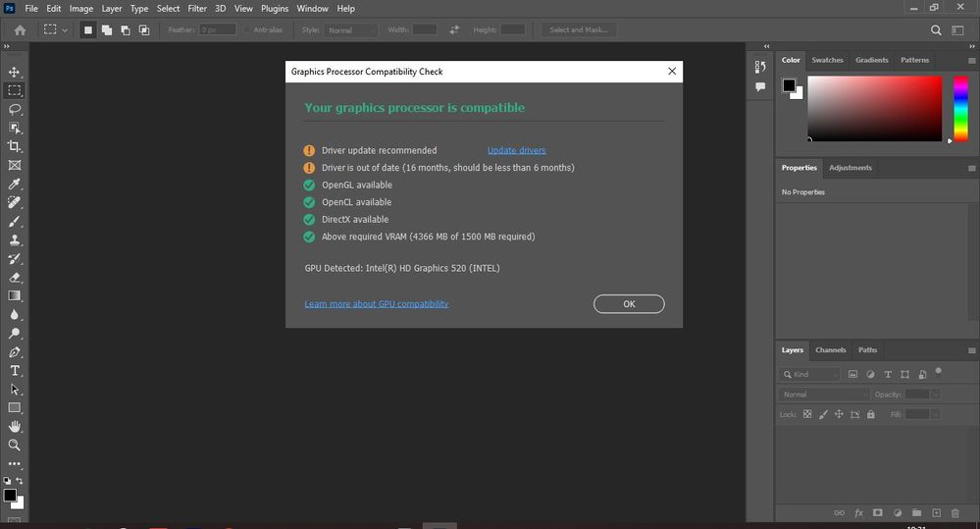Viewport: 980px width, 529px height.
Task: Select the Hand tool
Action: (x=15, y=427)
